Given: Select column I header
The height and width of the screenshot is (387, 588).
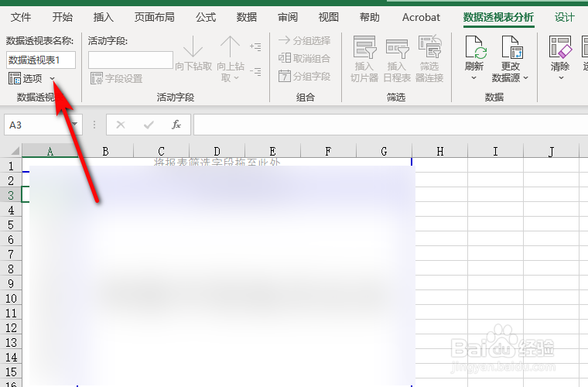Looking at the screenshot, I should 495,151.
